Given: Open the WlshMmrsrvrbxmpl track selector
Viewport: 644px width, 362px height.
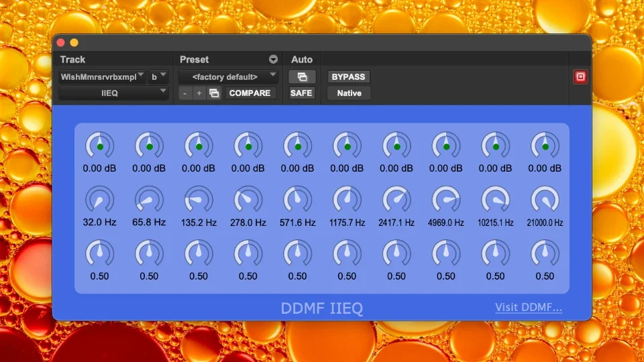Looking at the screenshot, I should [x=102, y=76].
